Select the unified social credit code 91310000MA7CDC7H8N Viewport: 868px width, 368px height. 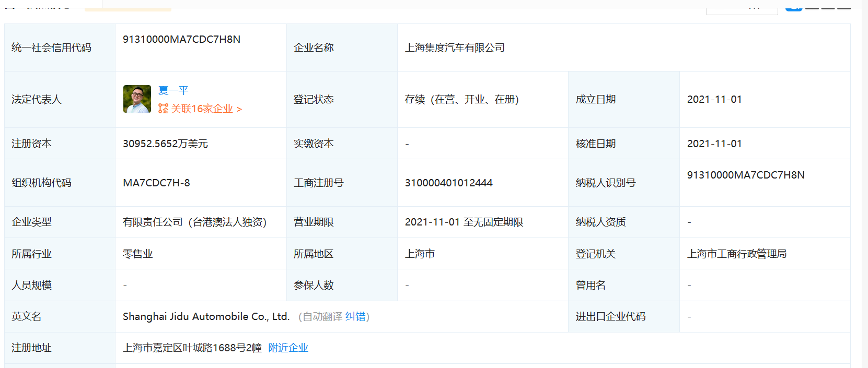[x=181, y=39]
